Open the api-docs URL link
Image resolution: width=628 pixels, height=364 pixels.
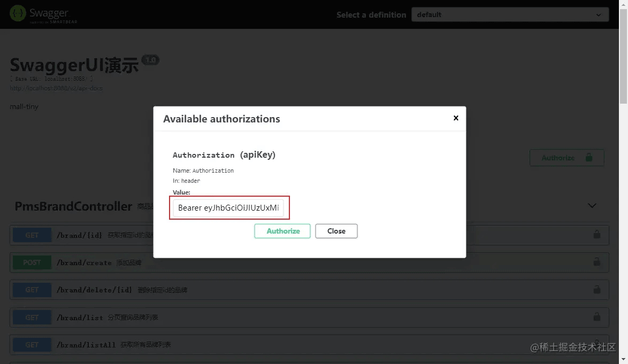(56, 88)
